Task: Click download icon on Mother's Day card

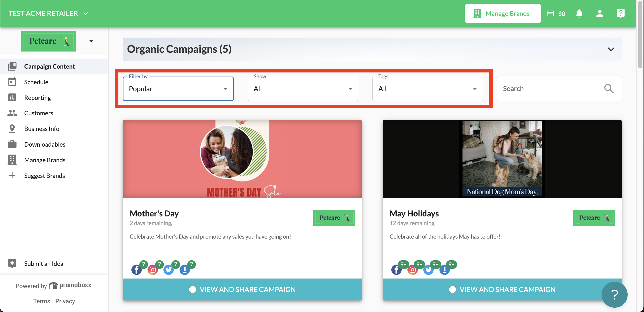Action: (185, 270)
